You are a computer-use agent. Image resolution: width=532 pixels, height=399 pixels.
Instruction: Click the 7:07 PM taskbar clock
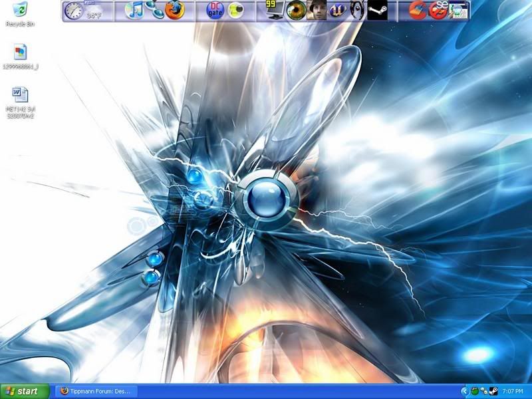point(513,391)
